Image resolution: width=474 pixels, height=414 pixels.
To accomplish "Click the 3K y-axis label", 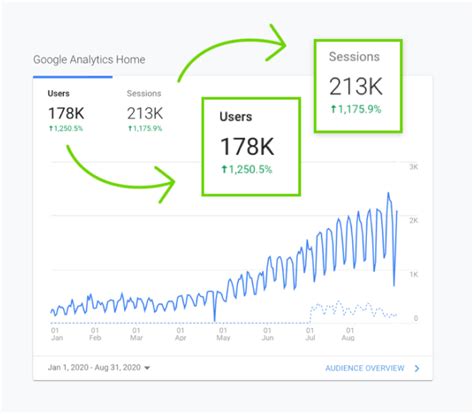I will (x=414, y=167).
